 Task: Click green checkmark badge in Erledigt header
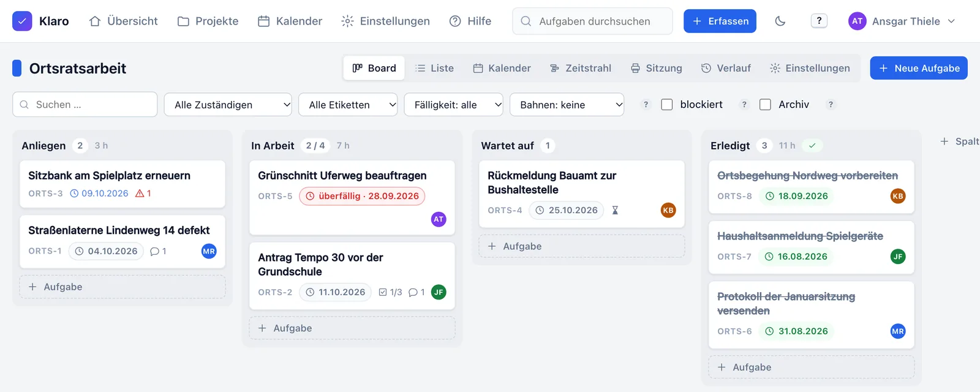click(x=812, y=146)
